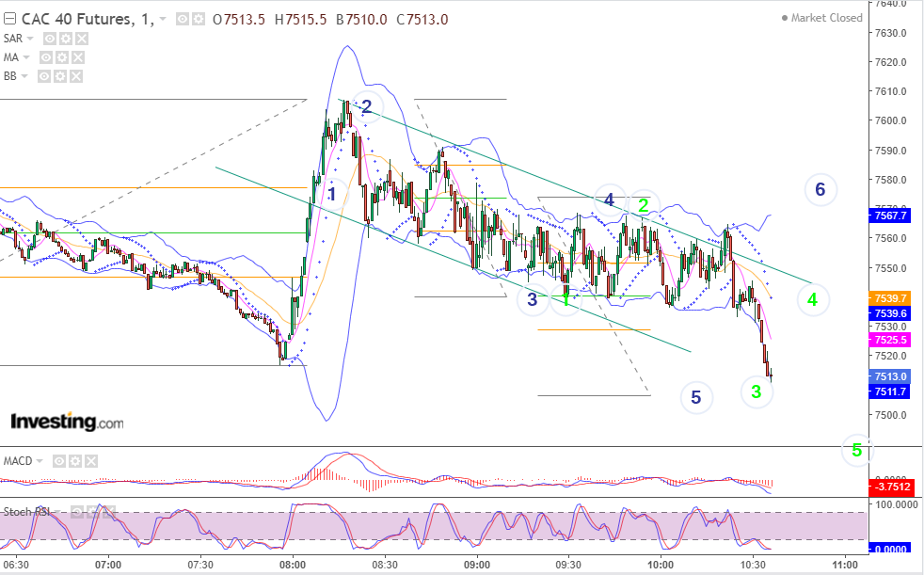
Task: Click the open value O7513.5
Action: (239, 20)
